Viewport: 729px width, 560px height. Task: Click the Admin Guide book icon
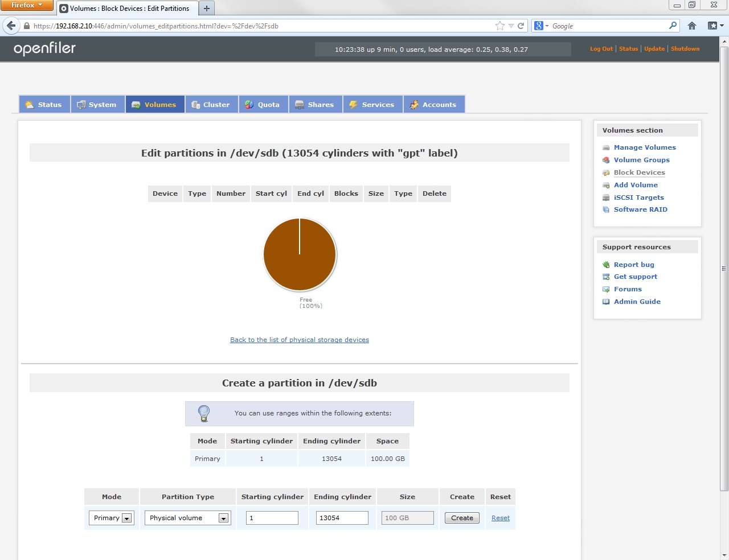606,302
